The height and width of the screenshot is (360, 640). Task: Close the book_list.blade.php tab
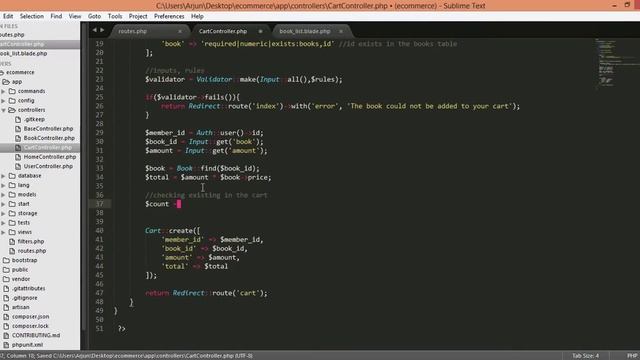tap(341, 31)
